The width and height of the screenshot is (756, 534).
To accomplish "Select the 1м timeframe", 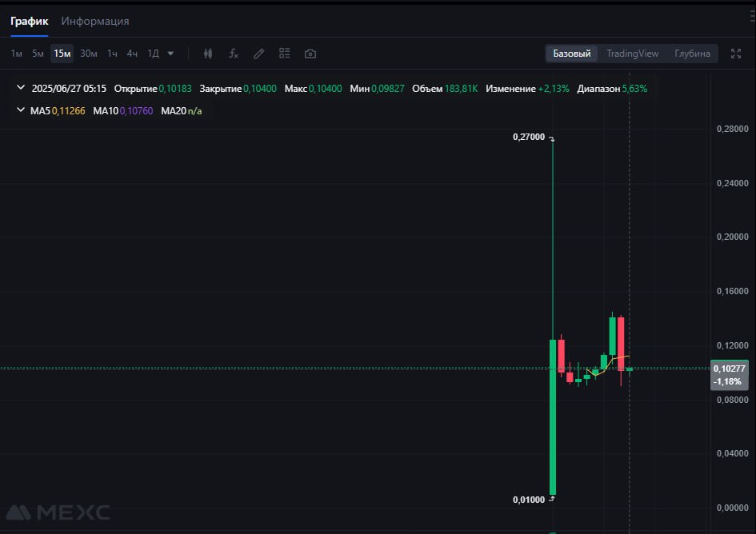I will click(16, 54).
